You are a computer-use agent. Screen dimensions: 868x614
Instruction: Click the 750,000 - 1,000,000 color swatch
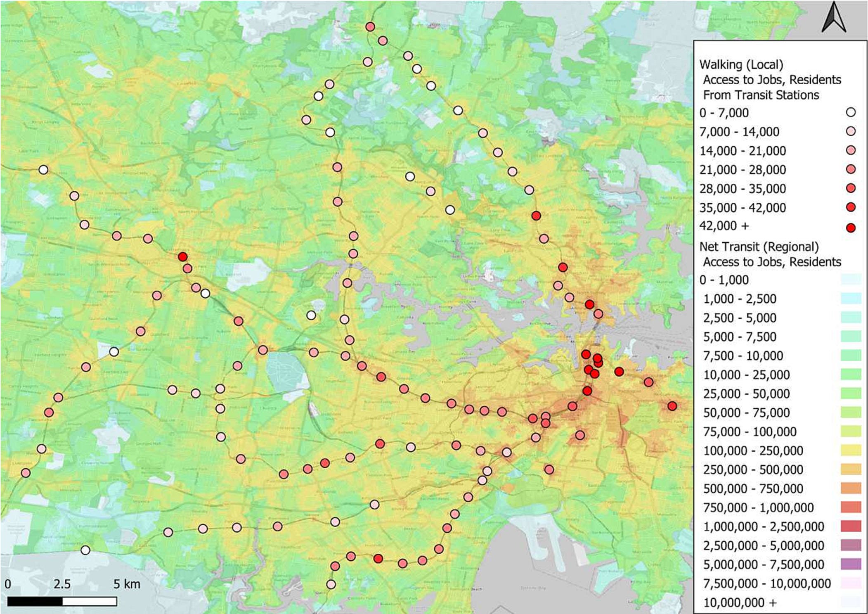(851, 507)
